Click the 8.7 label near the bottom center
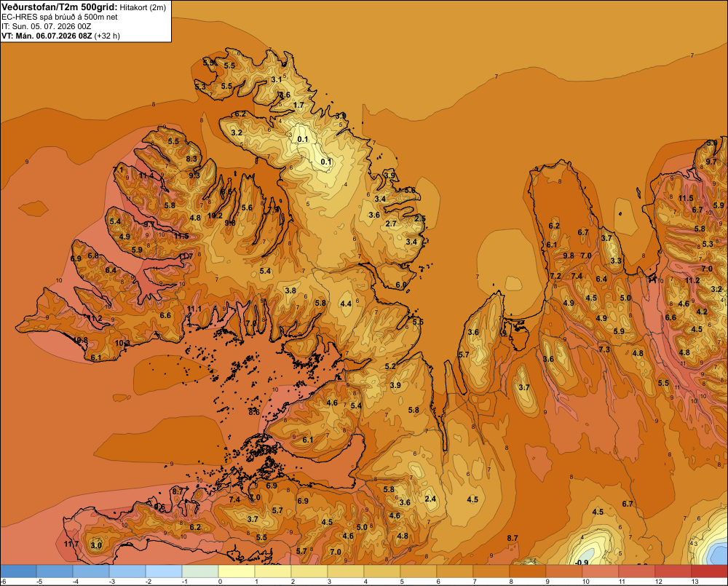 click(512, 538)
